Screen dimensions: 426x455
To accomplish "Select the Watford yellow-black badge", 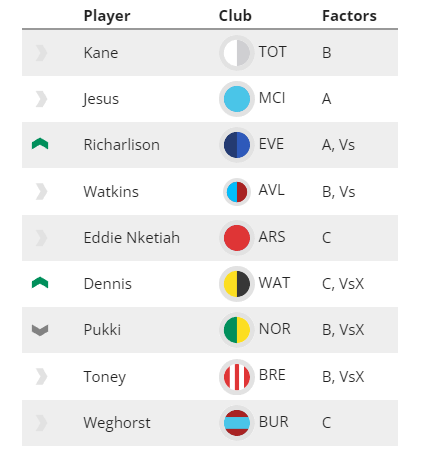I will 237,284.
